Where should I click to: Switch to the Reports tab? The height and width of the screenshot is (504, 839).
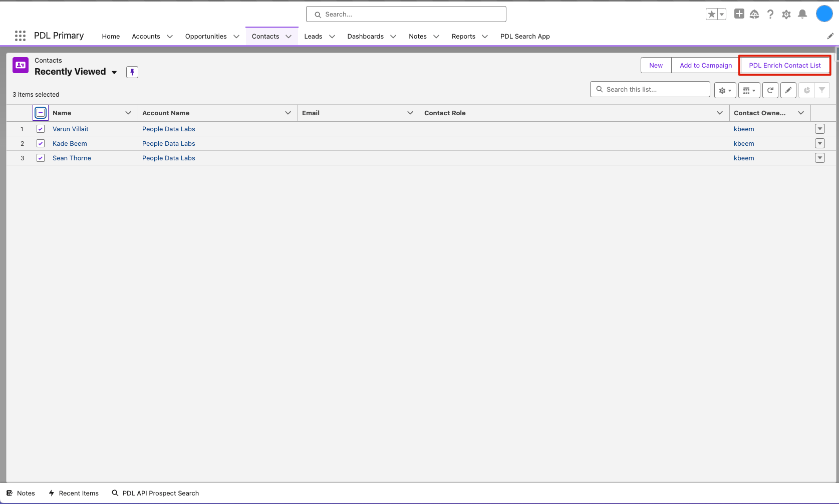tap(463, 37)
